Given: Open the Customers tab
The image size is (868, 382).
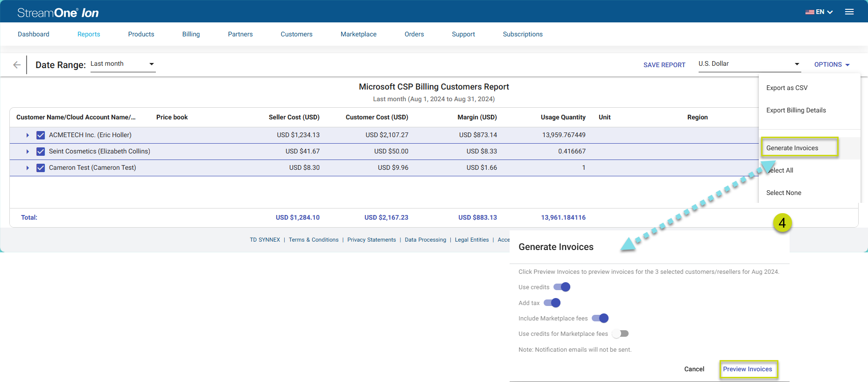Looking at the screenshot, I should coord(296,34).
